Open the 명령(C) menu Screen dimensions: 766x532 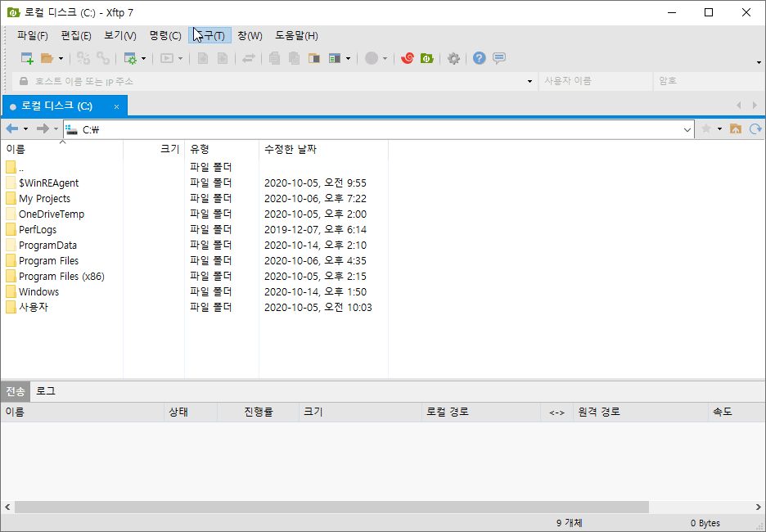point(165,36)
